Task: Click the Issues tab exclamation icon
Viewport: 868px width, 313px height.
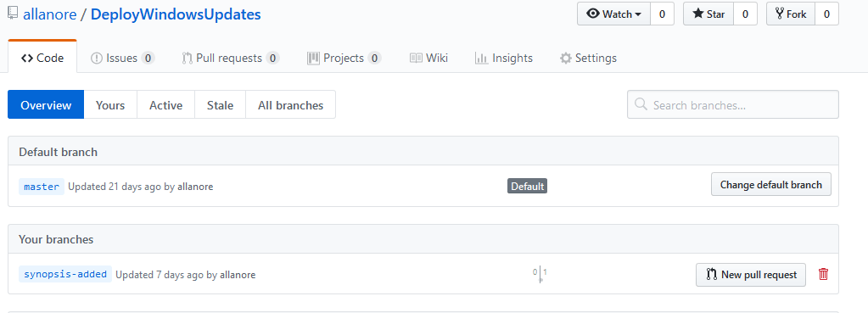Action: click(x=97, y=58)
